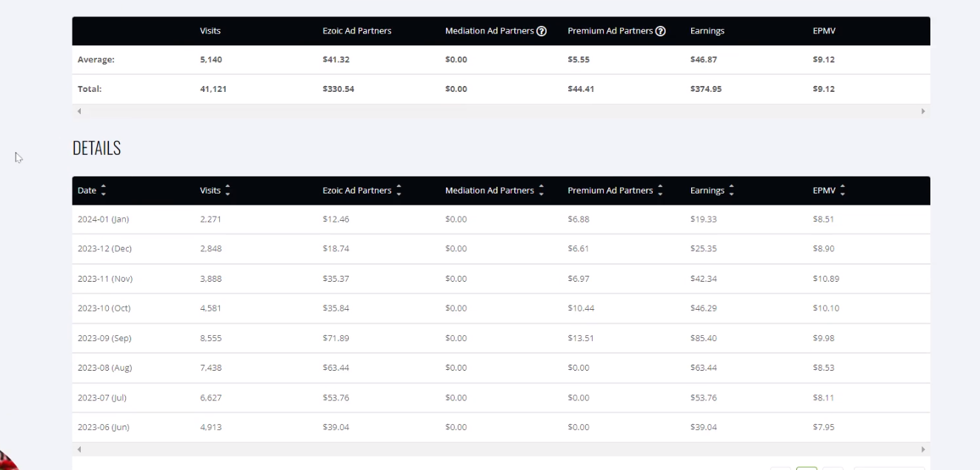
Task: Click November EPMV value $10.89
Action: [x=826, y=279]
